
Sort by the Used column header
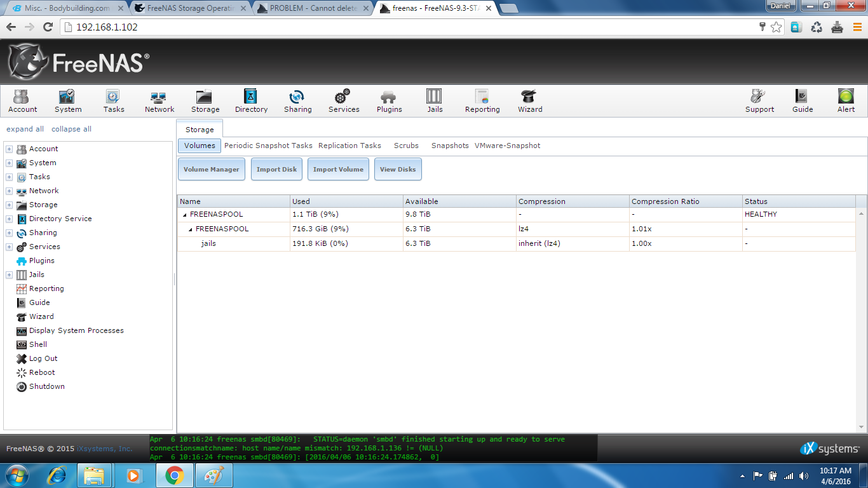[x=346, y=201]
